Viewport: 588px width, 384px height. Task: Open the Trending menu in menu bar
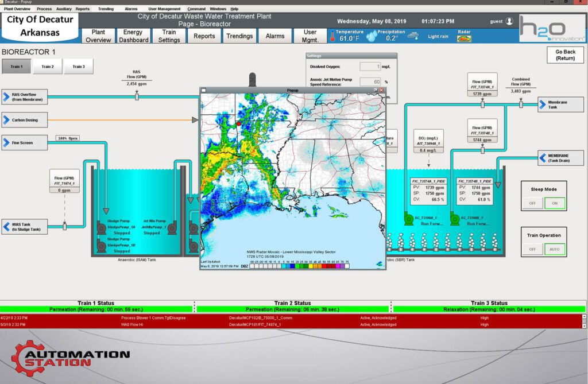106,9
